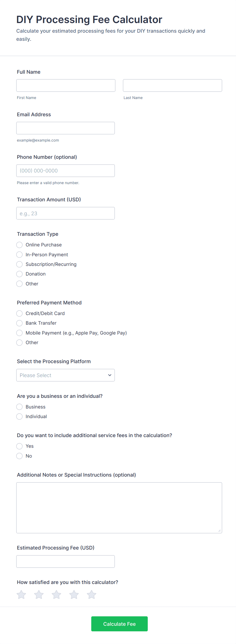Click the second satisfaction star
236x644 pixels.
(x=39, y=595)
